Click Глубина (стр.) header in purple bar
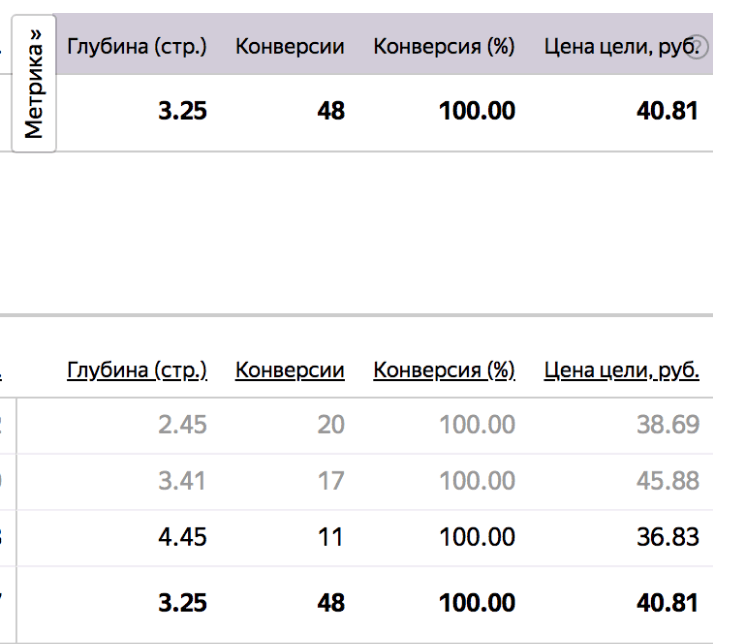Screen dimensions: 746x644 (137, 47)
